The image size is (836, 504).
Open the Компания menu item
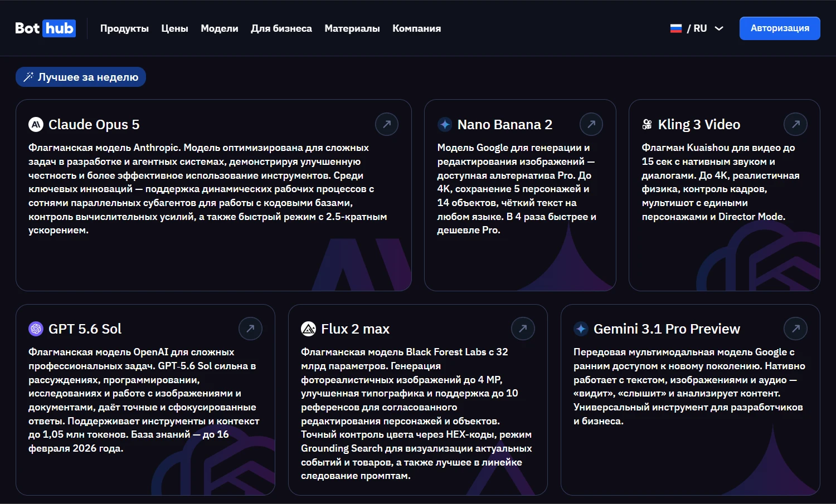[x=417, y=28]
